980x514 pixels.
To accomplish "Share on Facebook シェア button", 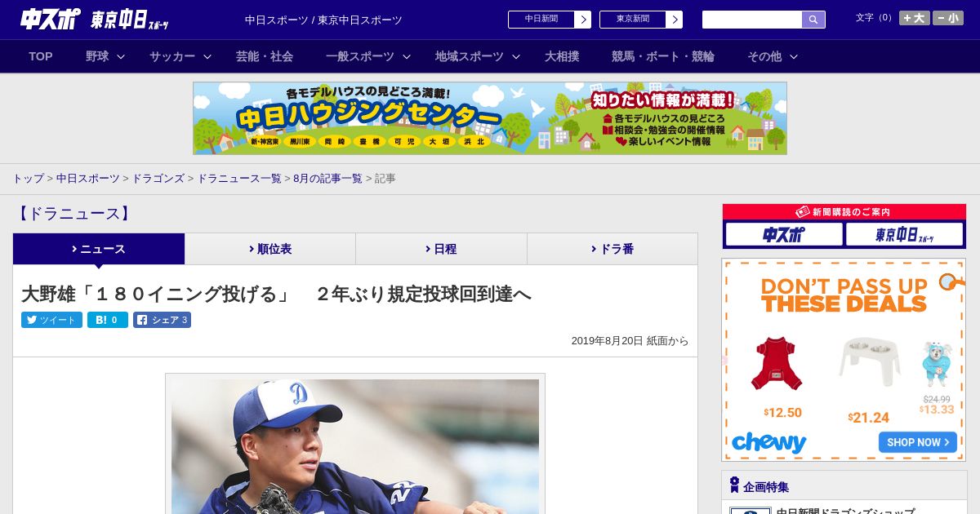I will click(x=162, y=320).
